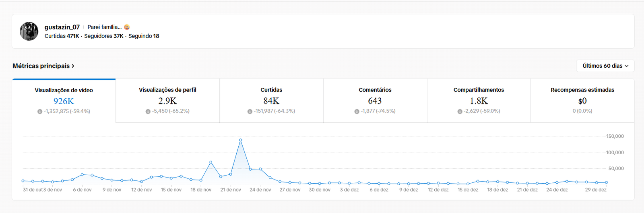Click the chart data point above 6 de nov

[82, 174]
